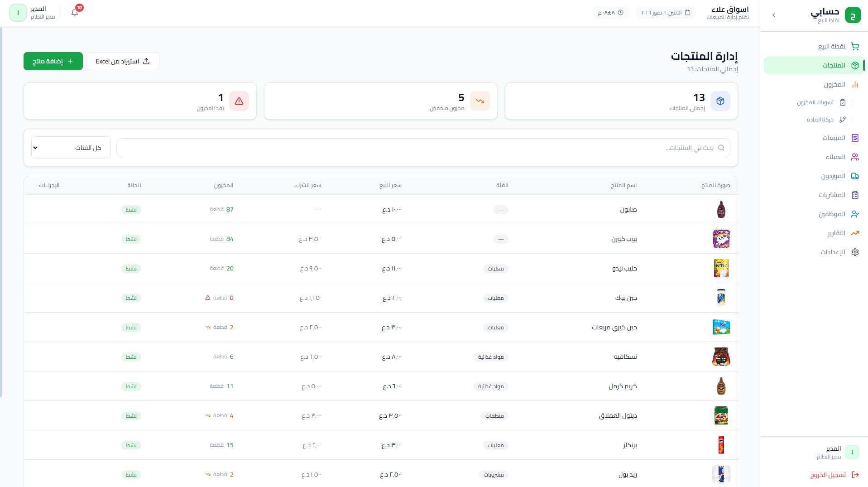Click the نسكافيه product name
868x487 pixels.
click(625, 357)
